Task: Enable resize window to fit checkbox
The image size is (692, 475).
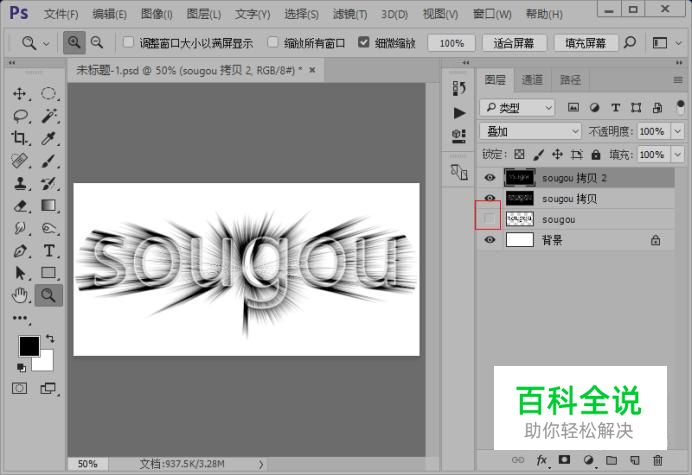Action: pos(128,42)
